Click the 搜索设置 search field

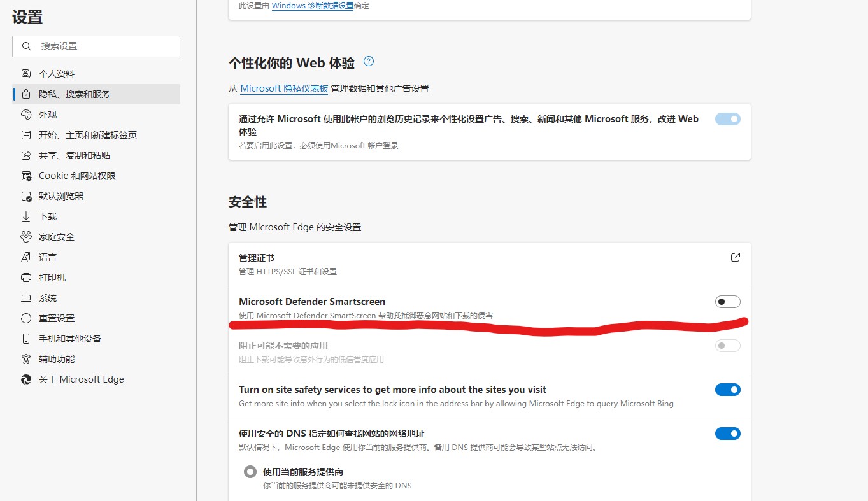pyautogui.click(x=96, y=46)
